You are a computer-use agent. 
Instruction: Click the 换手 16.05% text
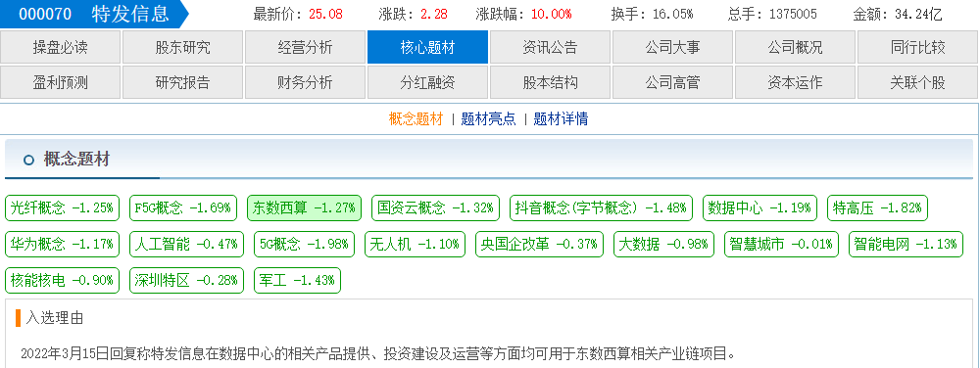tap(652, 14)
